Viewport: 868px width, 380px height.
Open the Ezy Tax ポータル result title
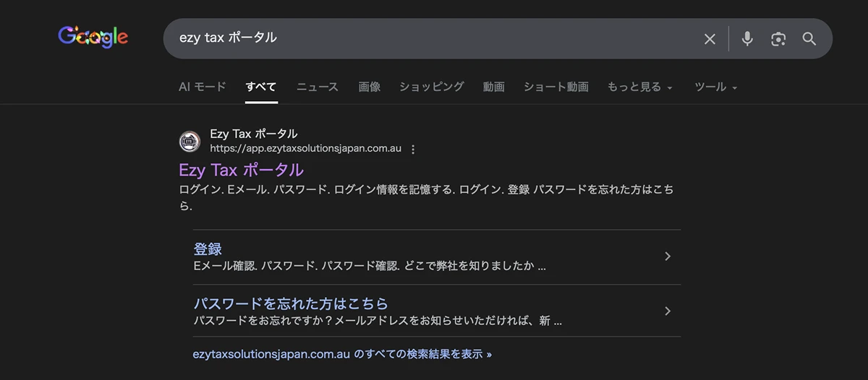(x=241, y=170)
